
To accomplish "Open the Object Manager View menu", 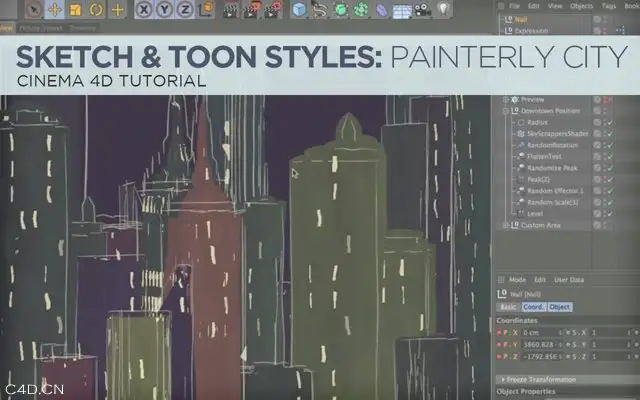I will click(x=555, y=6).
